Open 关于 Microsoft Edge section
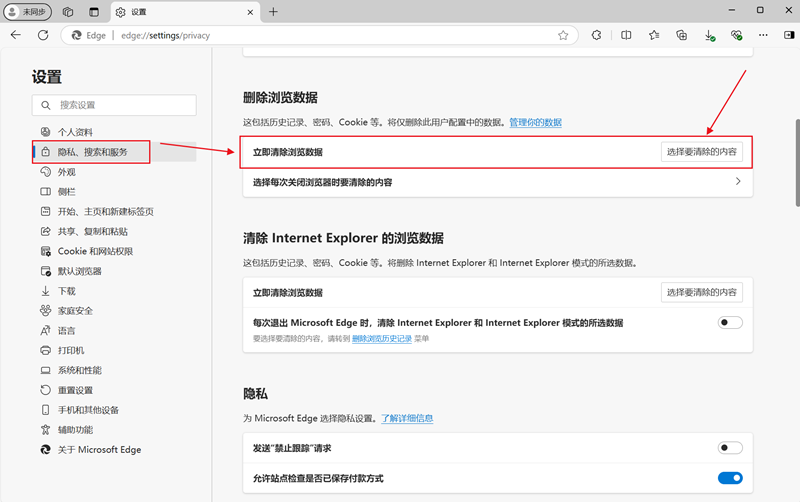 pos(114,450)
